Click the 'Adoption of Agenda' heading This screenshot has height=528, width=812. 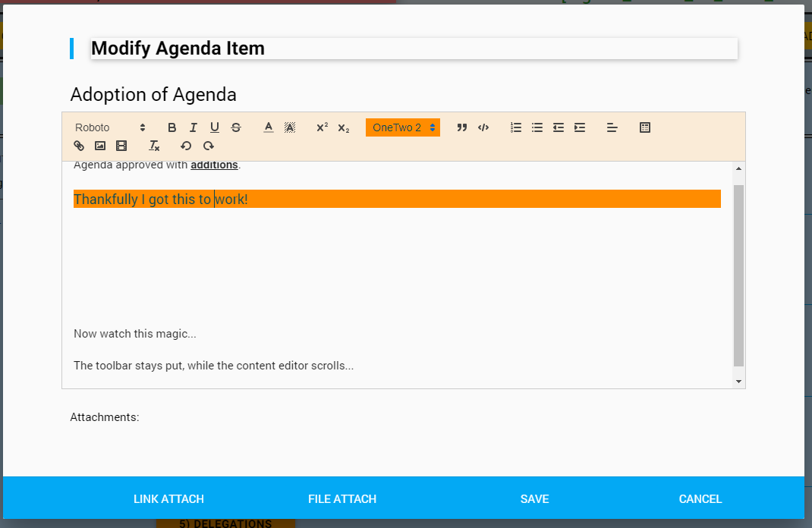pos(153,95)
